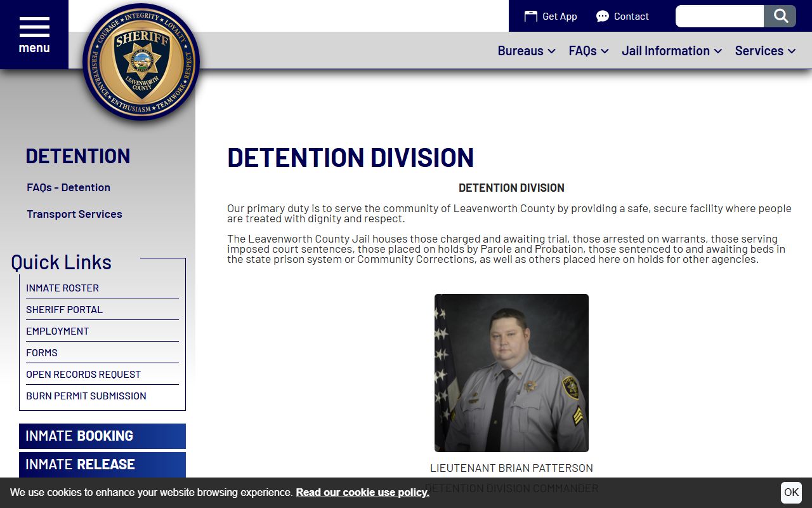Expand the Bureaus dropdown menu

click(527, 51)
